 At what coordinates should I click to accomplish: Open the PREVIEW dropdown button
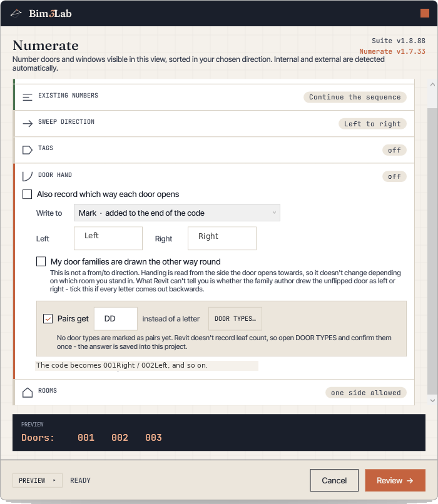[38, 480]
